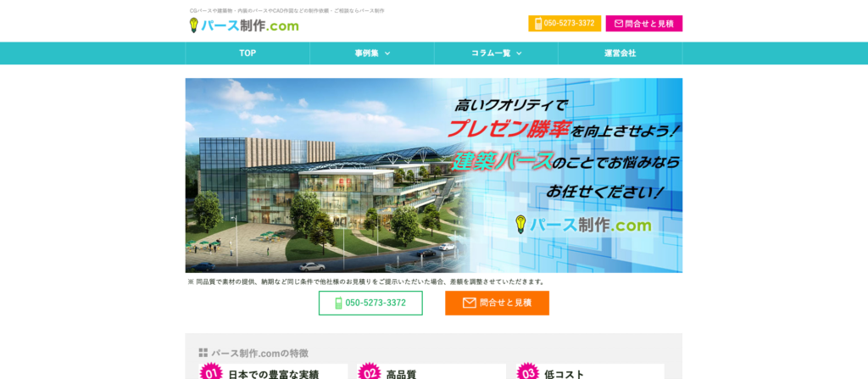Click the phone icon in the green-outlined button
The width and height of the screenshot is (868, 379).
click(339, 304)
